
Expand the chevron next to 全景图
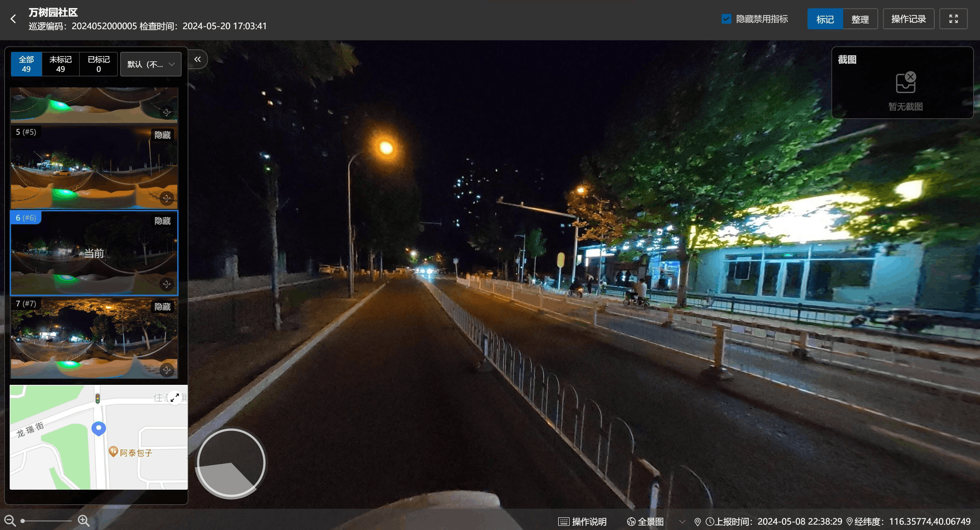coord(682,521)
